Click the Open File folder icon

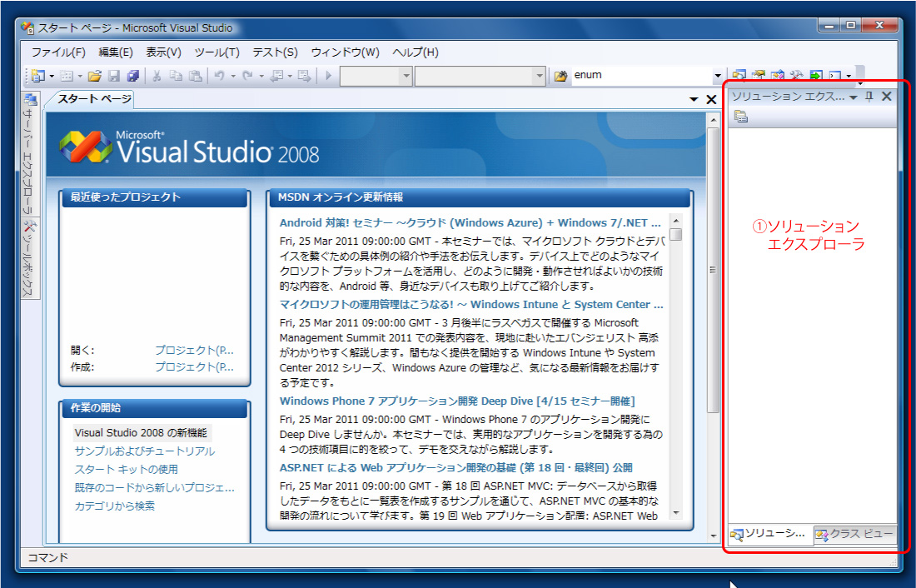tap(94, 76)
